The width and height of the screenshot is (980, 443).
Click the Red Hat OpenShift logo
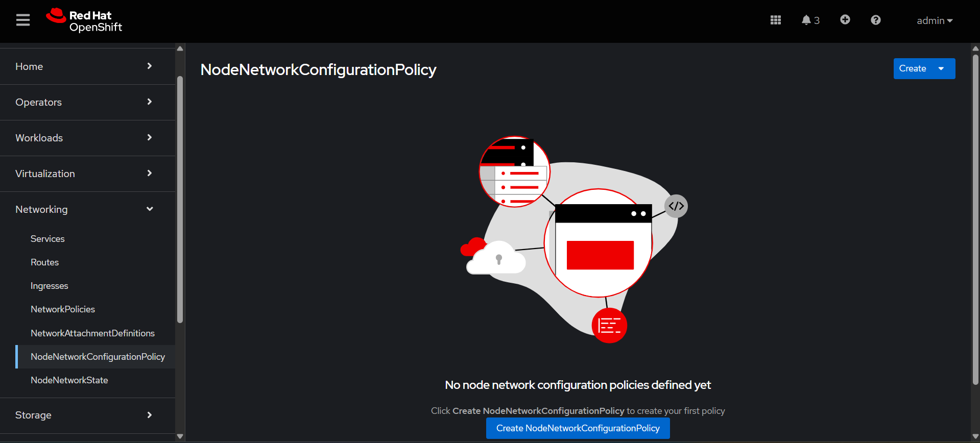84,20
